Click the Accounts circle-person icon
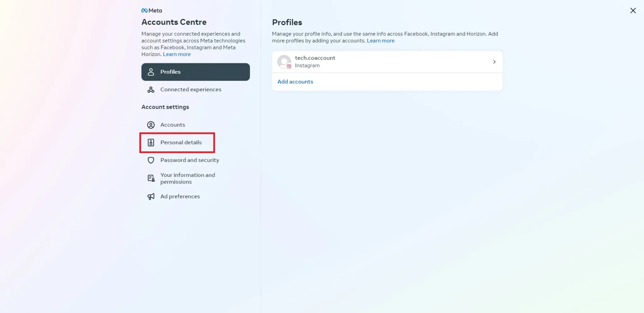Screen dimensions: 644x313 (151, 125)
